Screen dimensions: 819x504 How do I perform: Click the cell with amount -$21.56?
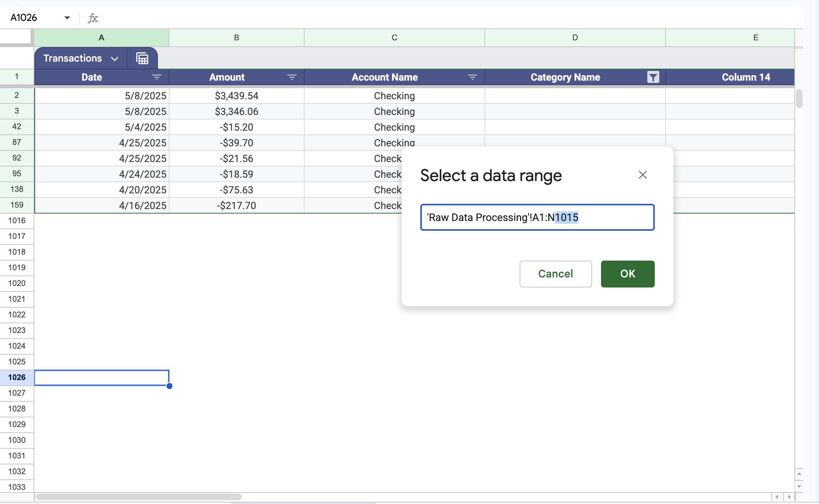click(237, 159)
